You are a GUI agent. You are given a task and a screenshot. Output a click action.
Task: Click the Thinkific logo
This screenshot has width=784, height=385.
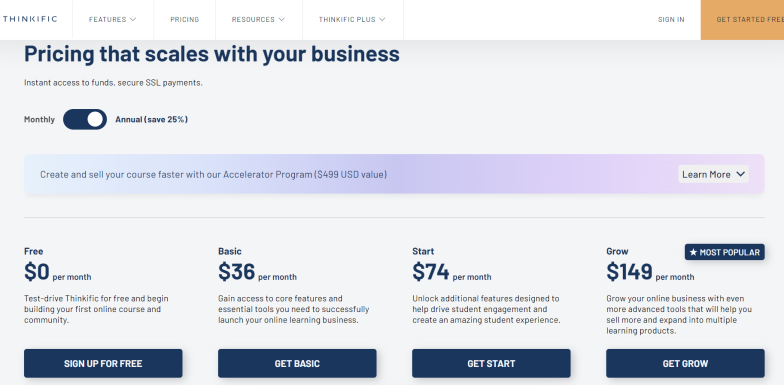click(x=29, y=19)
